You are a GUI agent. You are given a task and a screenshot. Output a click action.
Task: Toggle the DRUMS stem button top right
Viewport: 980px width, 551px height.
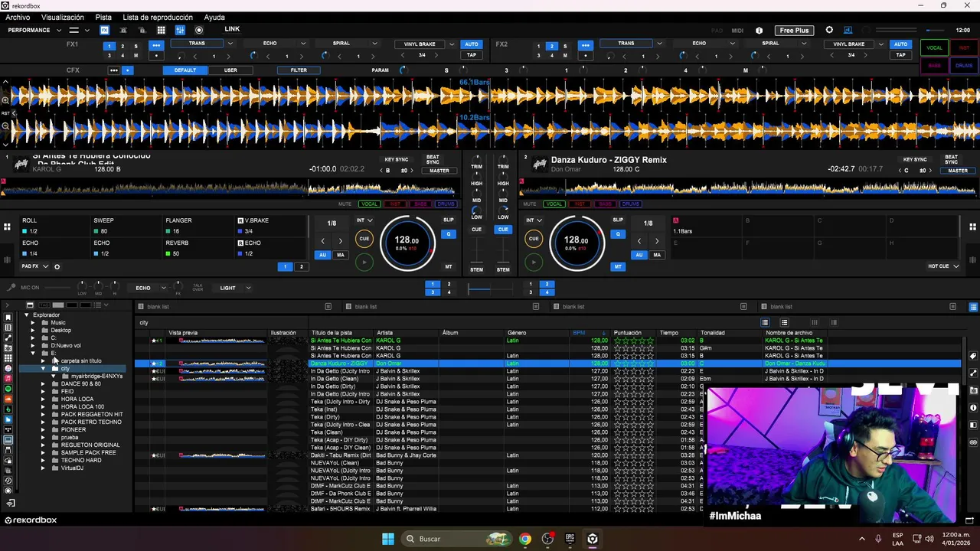click(964, 66)
